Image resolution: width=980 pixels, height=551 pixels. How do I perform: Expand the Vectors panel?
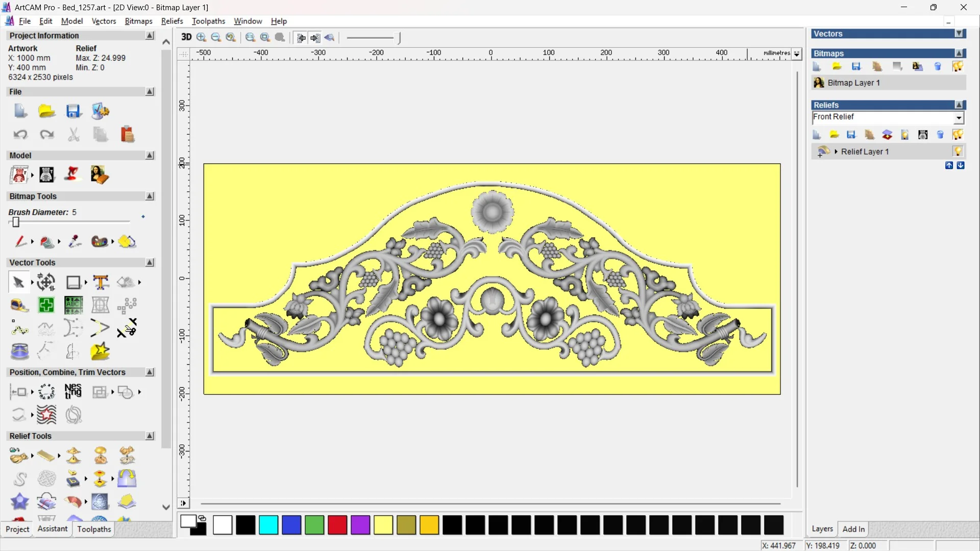pos(959,34)
